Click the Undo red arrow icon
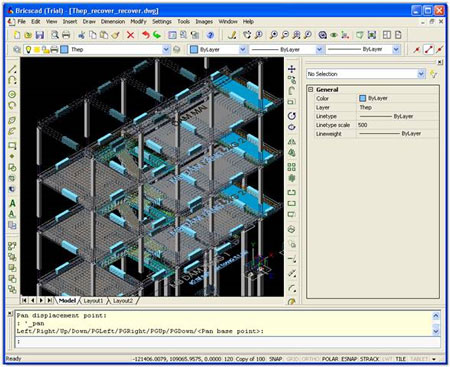This screenshot has height=367, width=450. coord(146,35)
